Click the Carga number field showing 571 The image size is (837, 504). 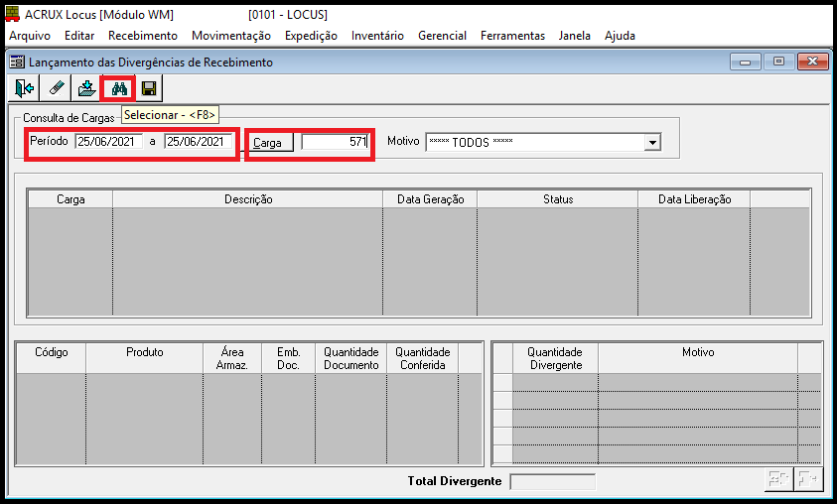point(336,142)
